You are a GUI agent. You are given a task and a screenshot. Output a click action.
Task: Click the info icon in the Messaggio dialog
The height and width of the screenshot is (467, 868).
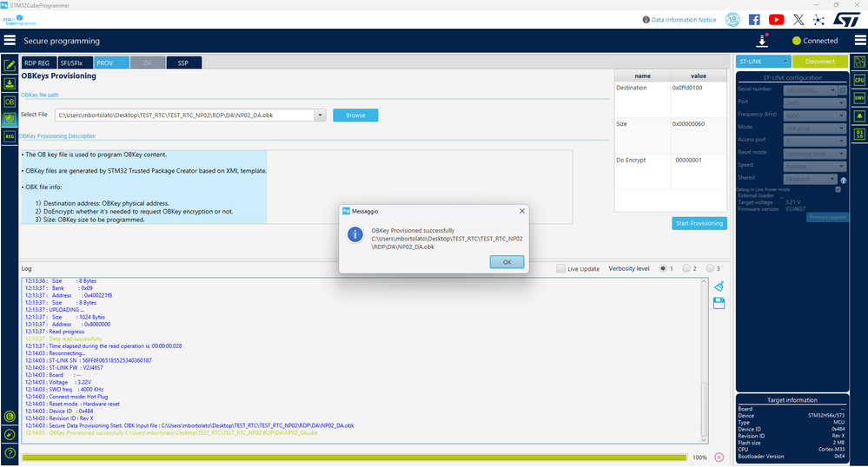tap(354, 234)
